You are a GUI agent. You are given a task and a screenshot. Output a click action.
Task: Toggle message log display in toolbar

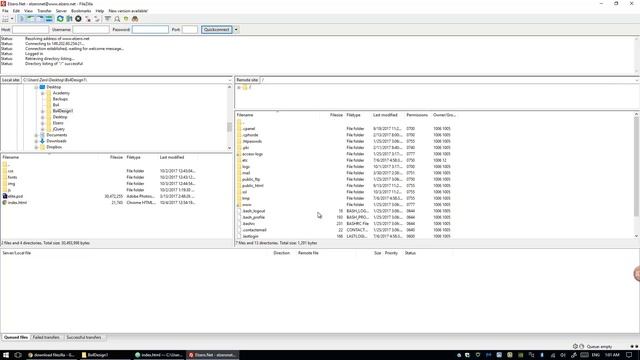(21, 19)
